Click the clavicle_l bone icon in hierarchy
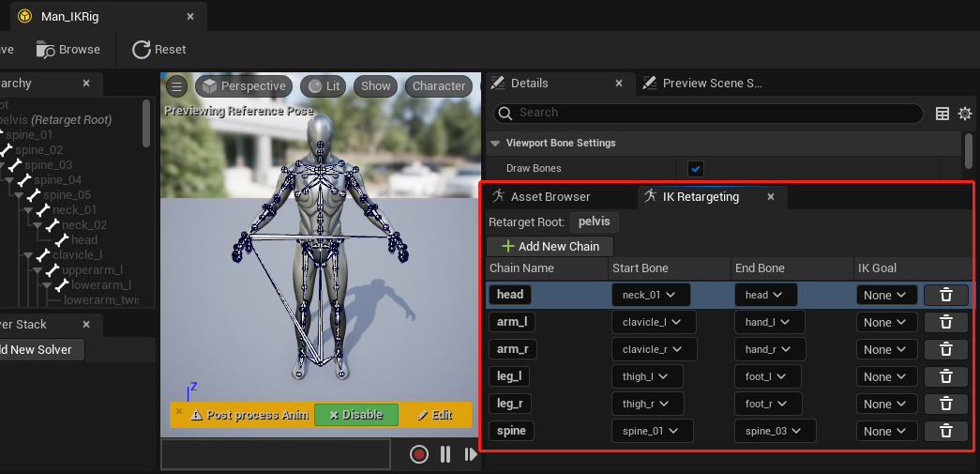 coord(43,255)
